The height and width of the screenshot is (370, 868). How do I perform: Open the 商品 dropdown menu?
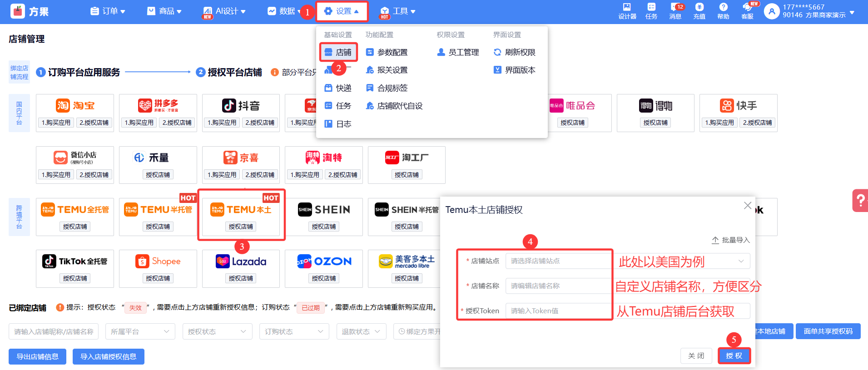(164, 11)
